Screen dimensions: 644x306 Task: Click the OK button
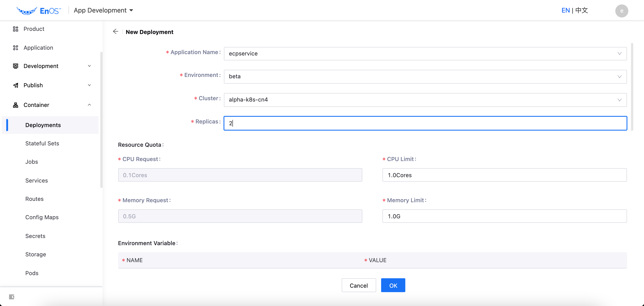click(393, 285)
